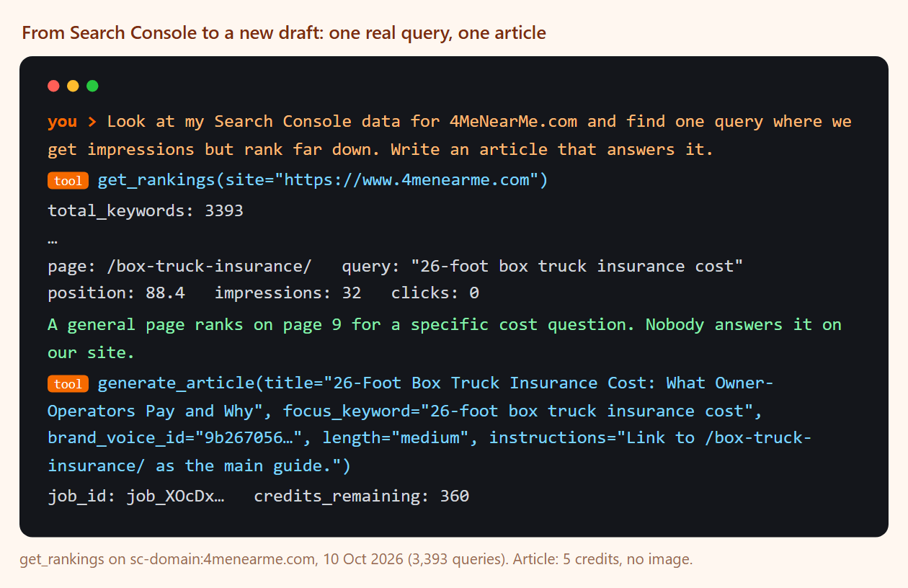Click the yellow minimize dot in terminal
Image resolution: width=908 pixels, height=588 pixels.
point(73,86)
